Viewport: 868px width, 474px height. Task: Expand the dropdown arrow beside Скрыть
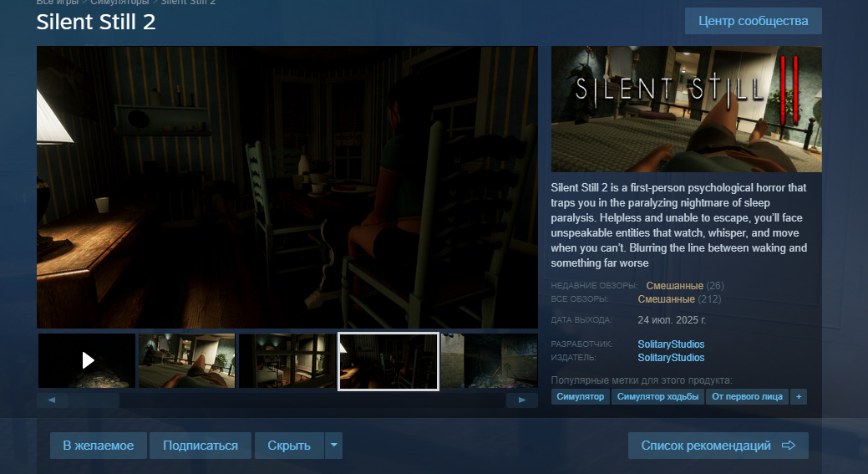point(334,446)
